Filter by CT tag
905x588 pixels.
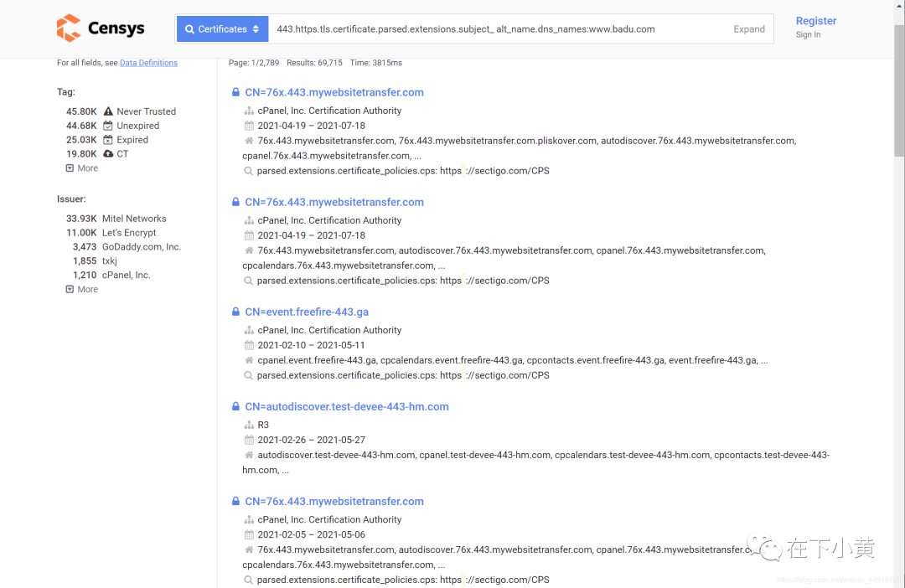122,154
